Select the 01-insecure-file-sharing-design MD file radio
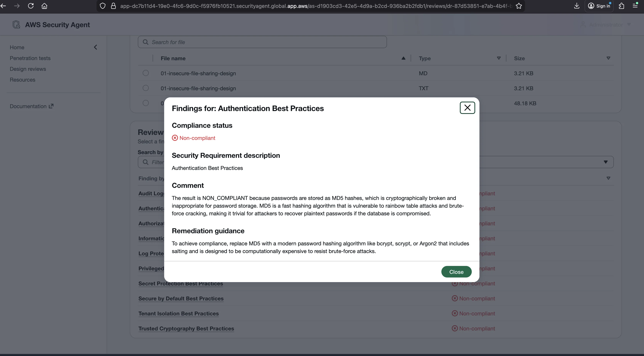Viewport: 644px width, 356px height. tap(146, 73)
